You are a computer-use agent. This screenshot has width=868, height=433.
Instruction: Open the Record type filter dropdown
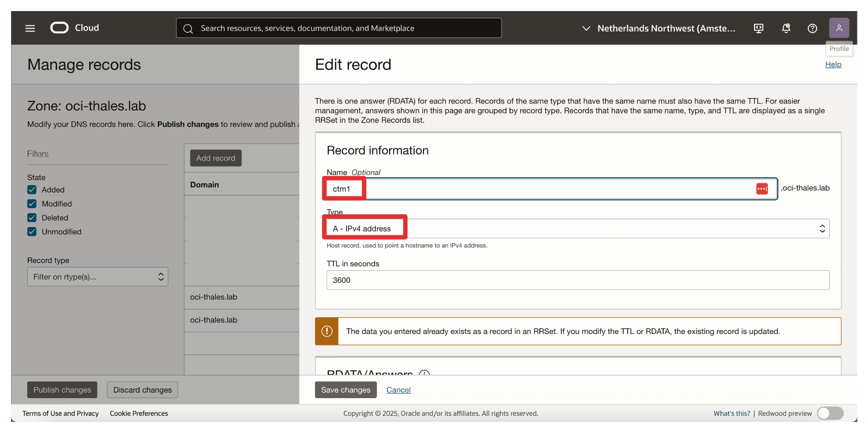(97, 277)
